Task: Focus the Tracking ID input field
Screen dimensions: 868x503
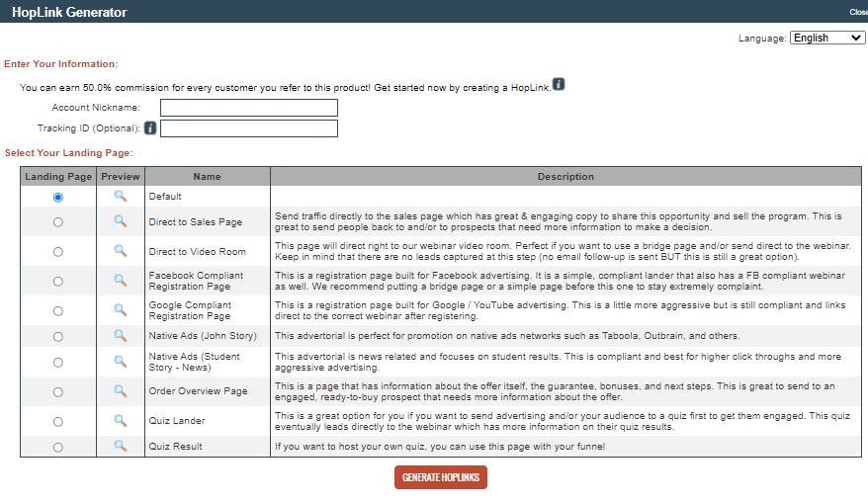Action: click(x=249, y=128)
